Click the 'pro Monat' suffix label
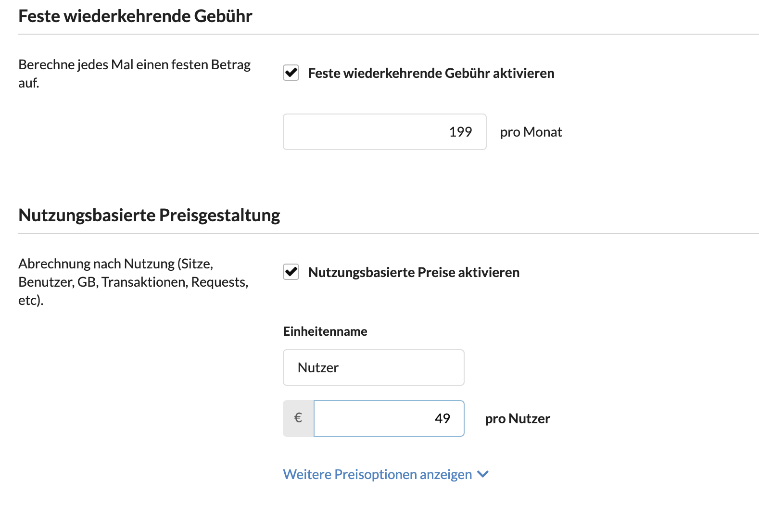This screenshot has width=759, height=532. click(531, 132)
